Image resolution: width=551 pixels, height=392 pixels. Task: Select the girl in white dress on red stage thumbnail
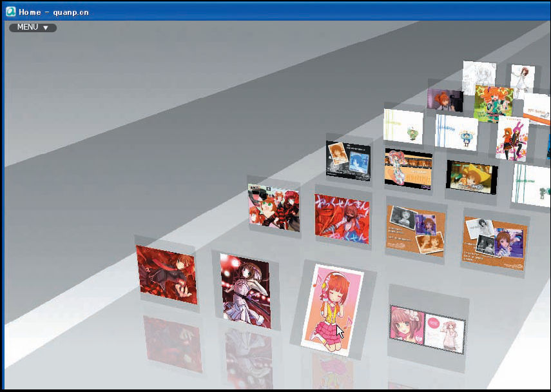(x=246, y=291)
